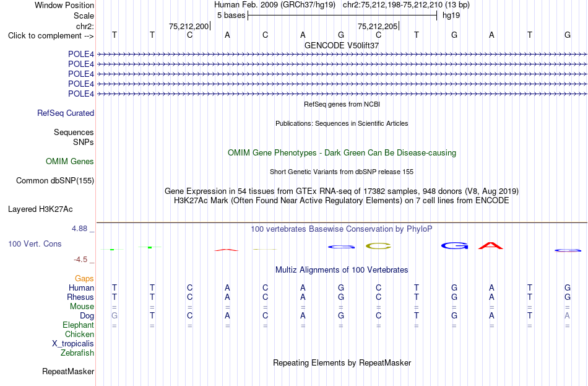
Task: Select the Elephant species label
Action: pos(79,325)
